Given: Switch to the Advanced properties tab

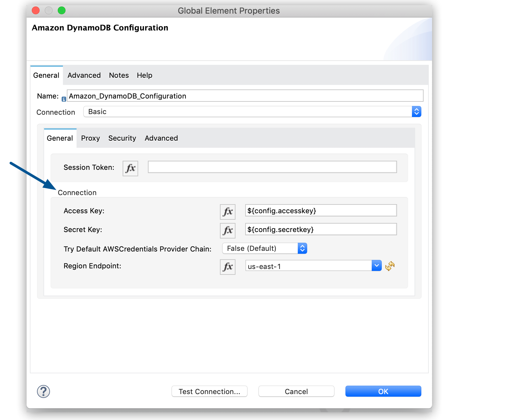Looking at the screenshot, I should click(x=84, y=75).
